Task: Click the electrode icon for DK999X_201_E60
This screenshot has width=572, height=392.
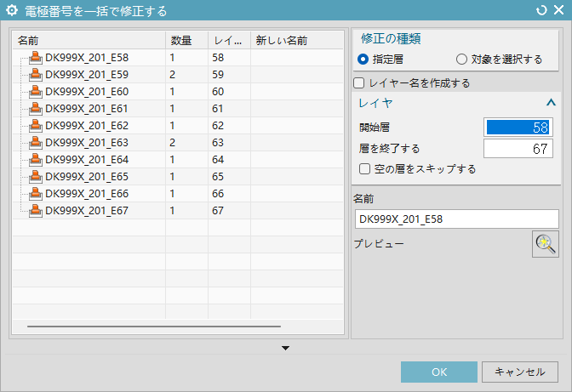Action: (36, 92)
